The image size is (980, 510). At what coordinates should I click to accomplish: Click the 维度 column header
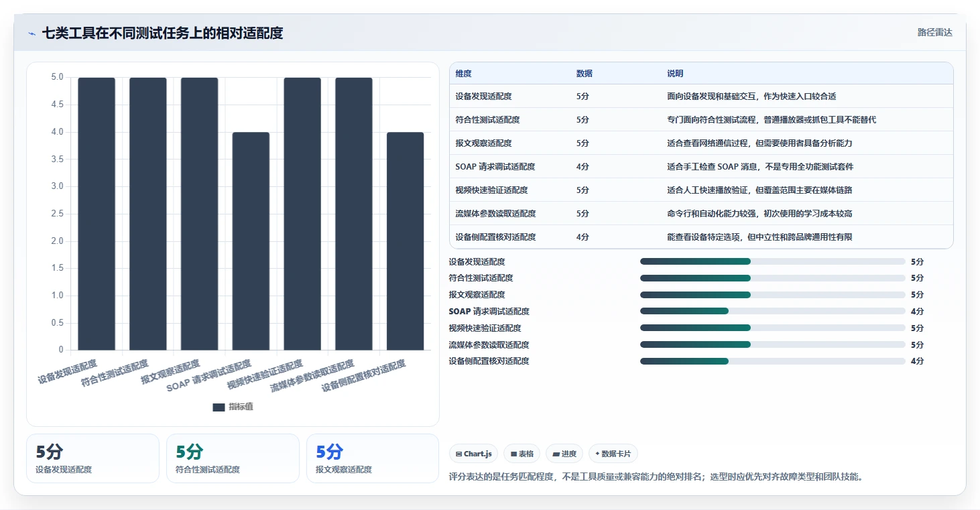[x=463, y=74]
